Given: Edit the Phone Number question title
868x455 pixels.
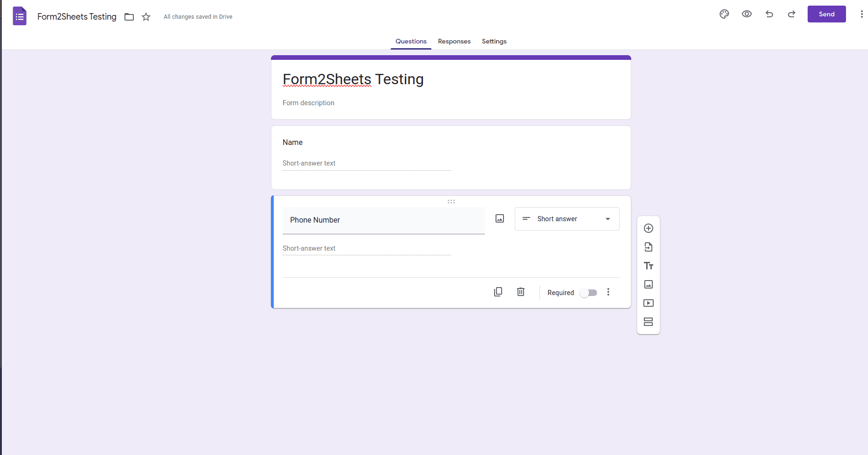Looking at the screenshot, I should tap(384, 220).
